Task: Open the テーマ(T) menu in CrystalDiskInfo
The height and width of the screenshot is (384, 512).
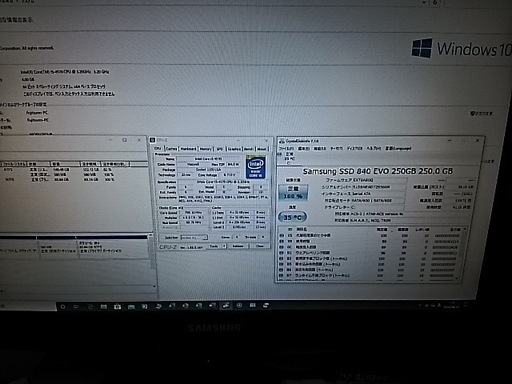Action: (337, 148)
